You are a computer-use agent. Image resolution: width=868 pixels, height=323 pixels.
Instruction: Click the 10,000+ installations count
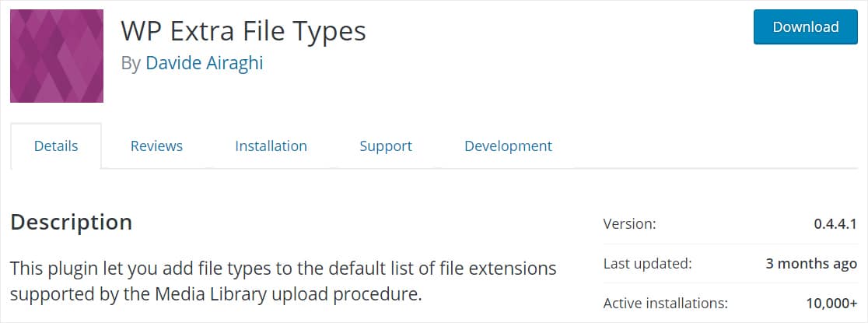point(832,304)
